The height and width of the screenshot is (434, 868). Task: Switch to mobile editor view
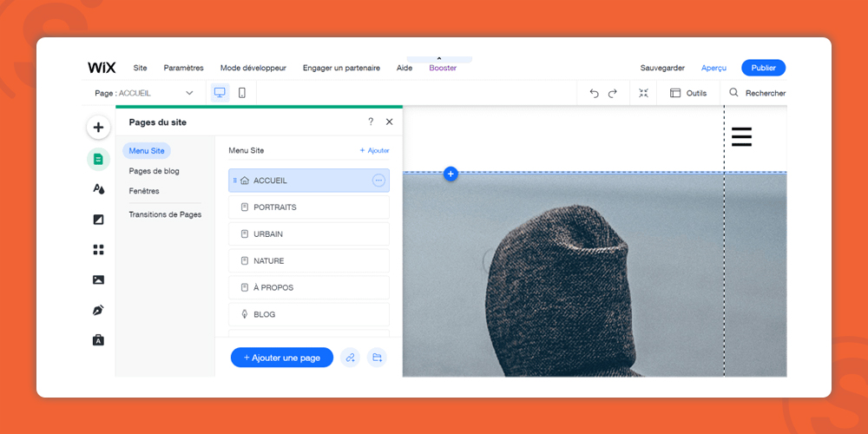coord(242,93)
